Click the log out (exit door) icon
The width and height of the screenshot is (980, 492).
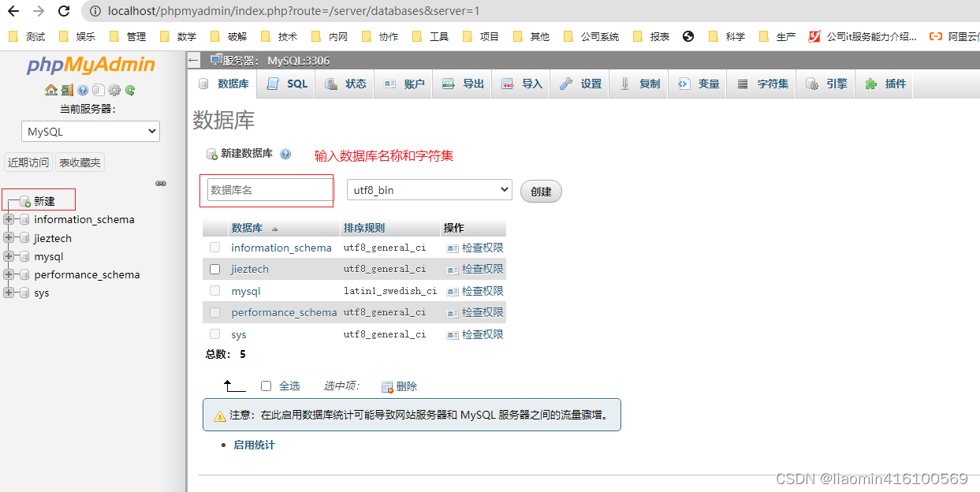[x=67, y=90]
